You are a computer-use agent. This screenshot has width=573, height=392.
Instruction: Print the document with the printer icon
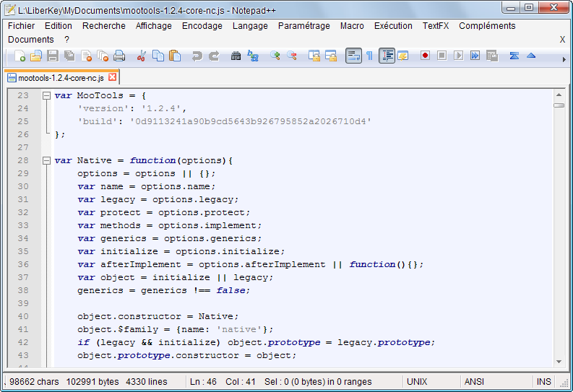tap(119, 56)
